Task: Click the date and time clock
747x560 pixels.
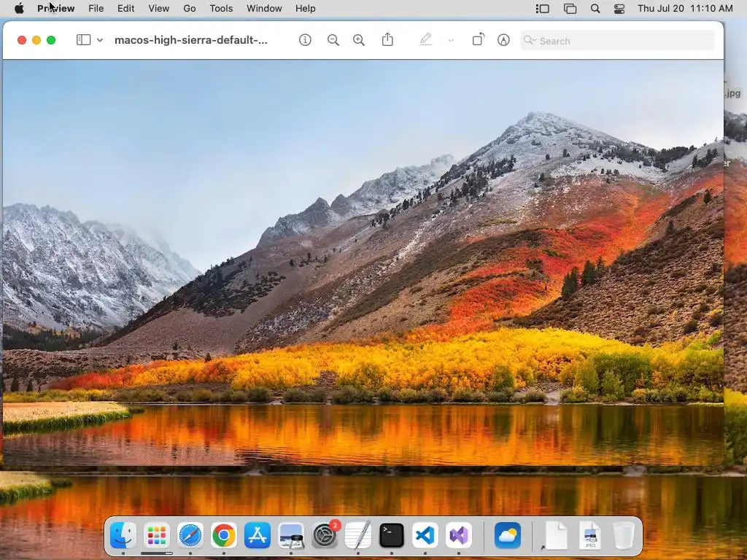Action: [685, 9]
